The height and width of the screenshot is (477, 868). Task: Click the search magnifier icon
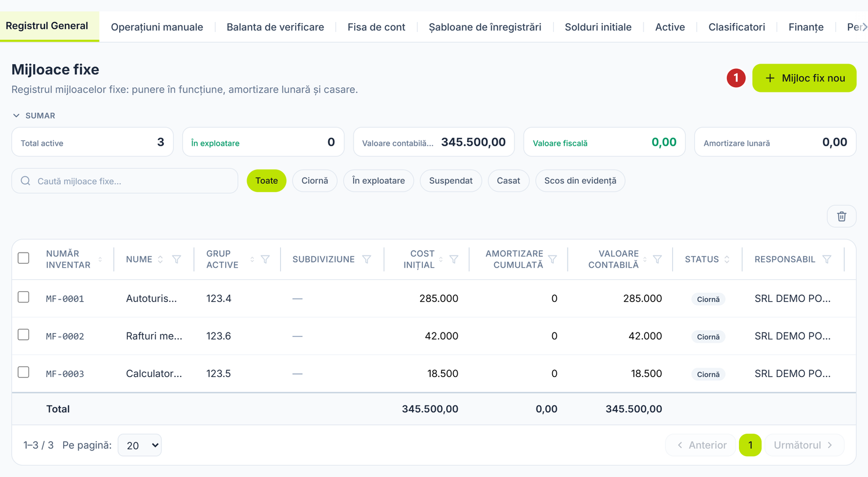(x=25, y=181)
